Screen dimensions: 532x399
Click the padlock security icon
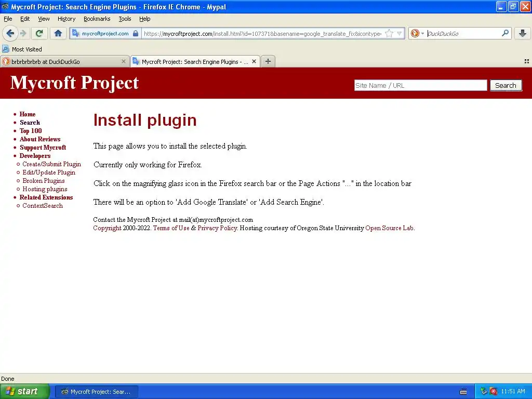click(x=136, y=33)
